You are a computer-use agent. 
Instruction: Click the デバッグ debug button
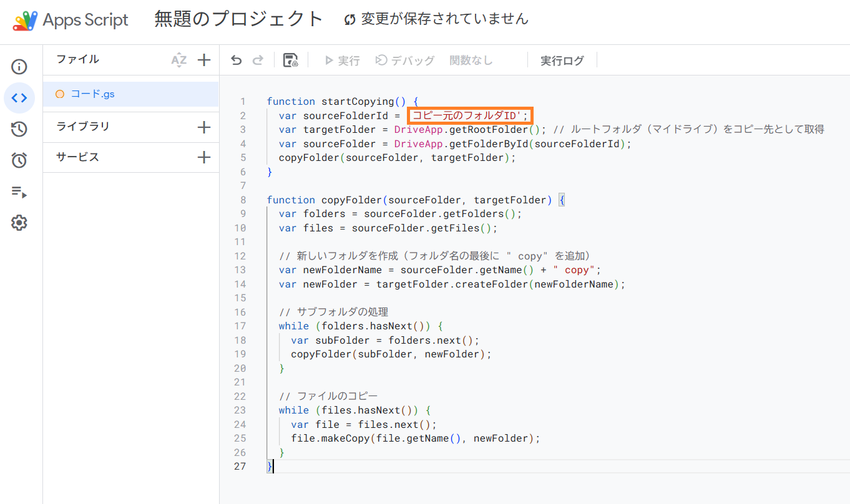pyautogui.click(x=405, y=61)
